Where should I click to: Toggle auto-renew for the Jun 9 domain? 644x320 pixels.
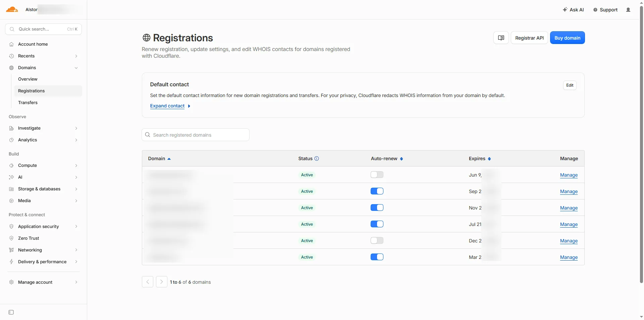click(x=377, y=175)
